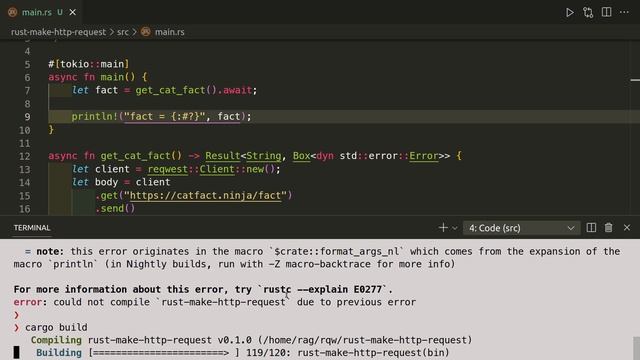Click 'async fn main()' on line 6
This screenshot has height=360, width=640.
point(92,77)
